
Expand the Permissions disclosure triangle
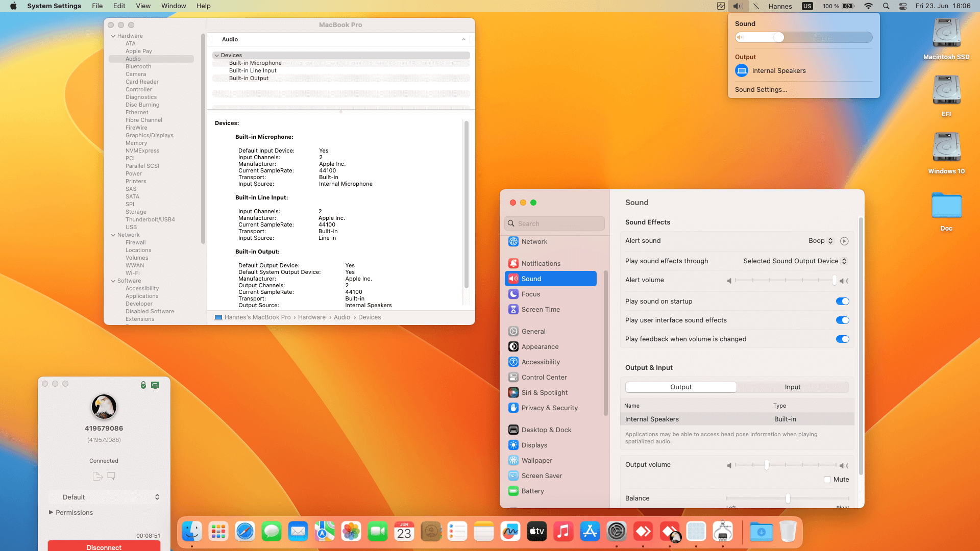pyautogui.click(x=51, y=512)
